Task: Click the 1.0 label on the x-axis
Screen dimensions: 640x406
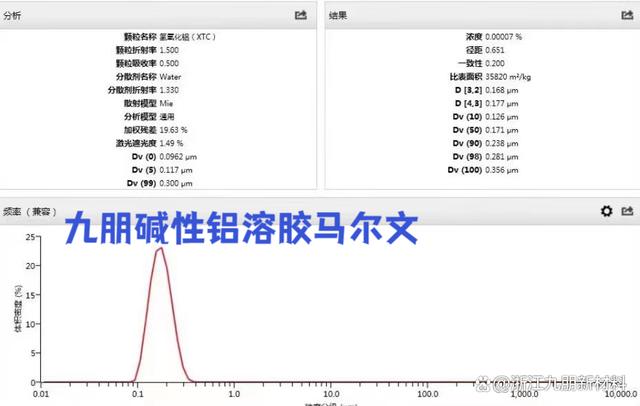Action: pos(232,394)
